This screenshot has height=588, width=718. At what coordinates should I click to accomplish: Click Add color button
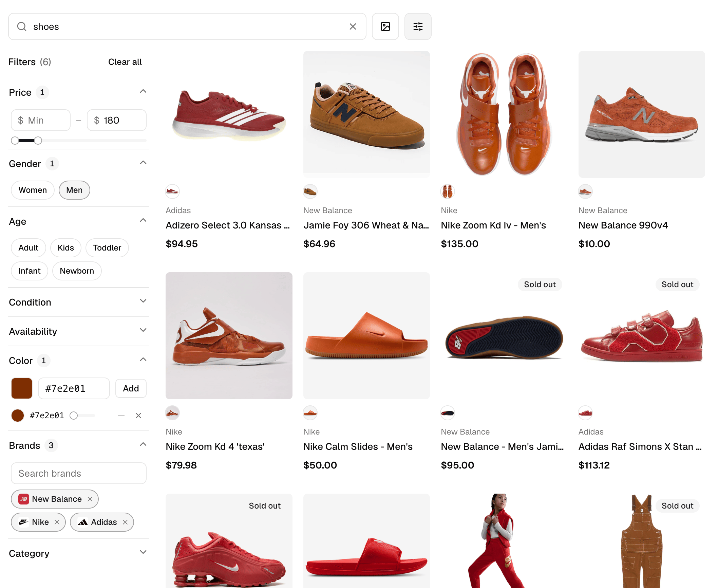pyautogui.click(x=131, y=388)
